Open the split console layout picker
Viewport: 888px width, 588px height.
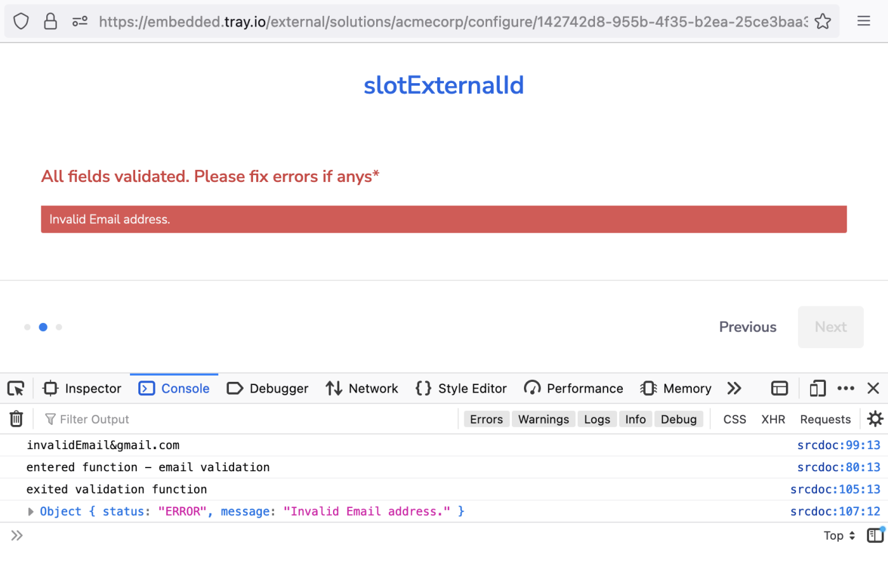(x=780, y=388)
